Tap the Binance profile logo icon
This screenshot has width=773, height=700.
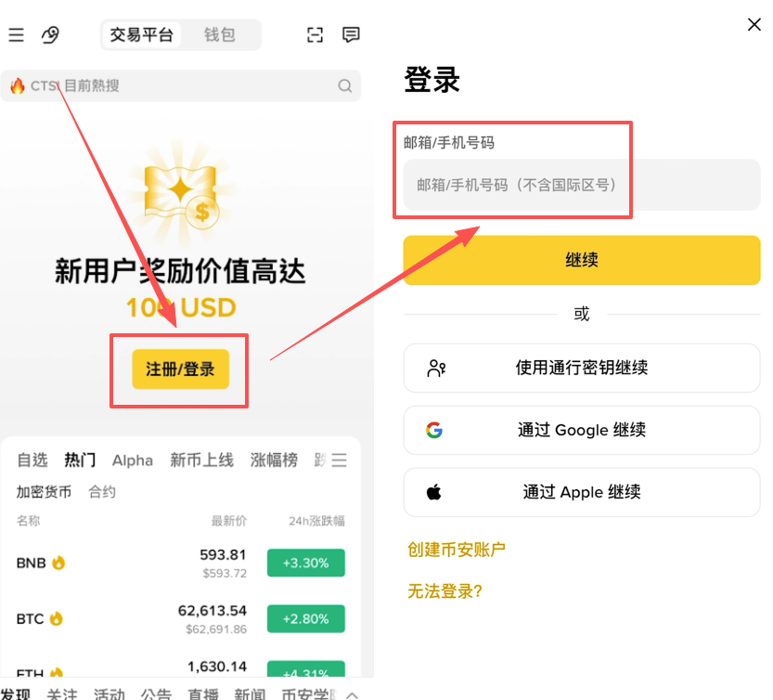[x=50, y=34]
